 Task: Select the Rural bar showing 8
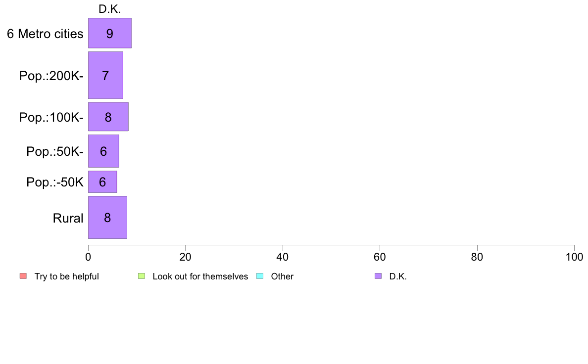[x=107, y=218]
